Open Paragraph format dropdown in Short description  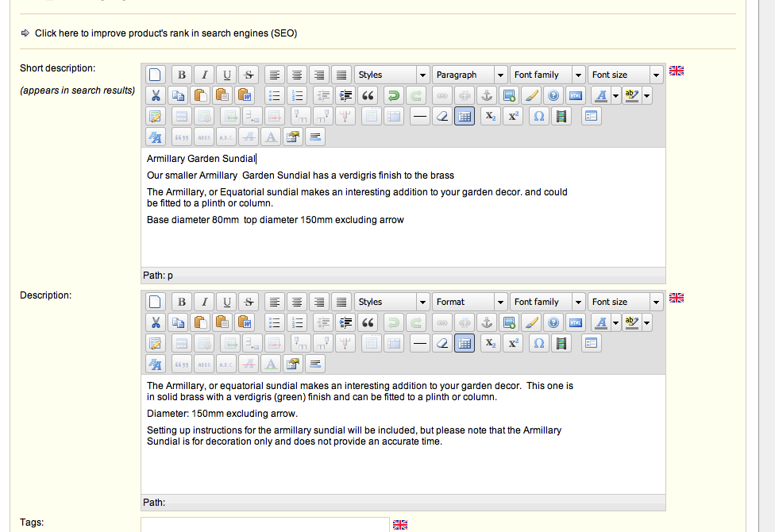[469, 75]
